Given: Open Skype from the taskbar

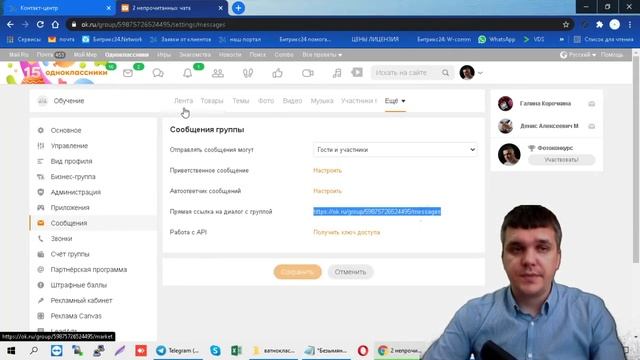Looking at the screenshot, I should [215, 351].
